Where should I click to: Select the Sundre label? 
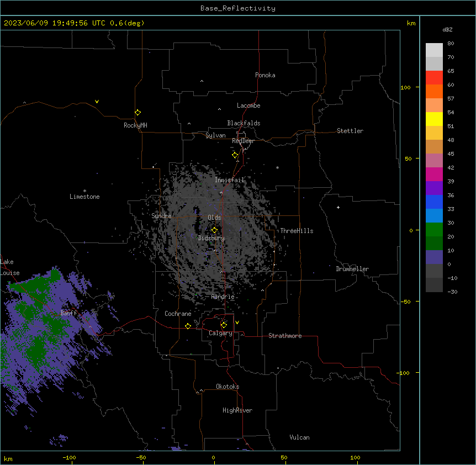tap(161, 216)
